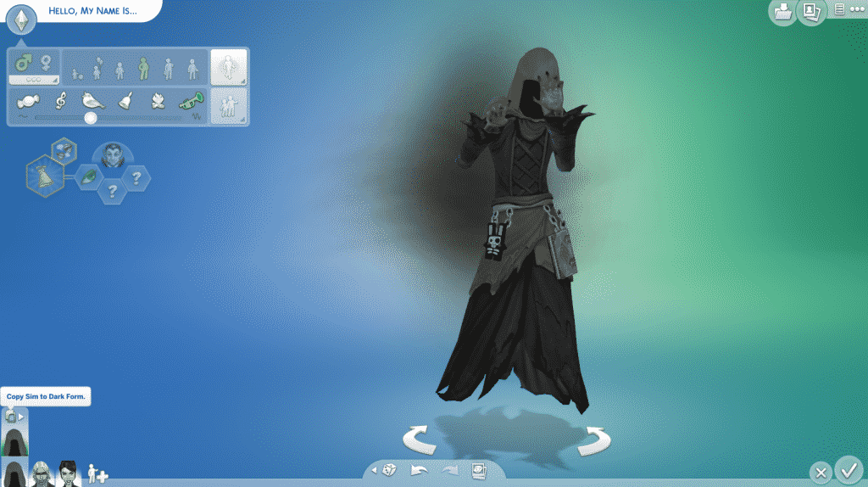Expand the dark form arrow
The image size is (868, 487).
21,416
